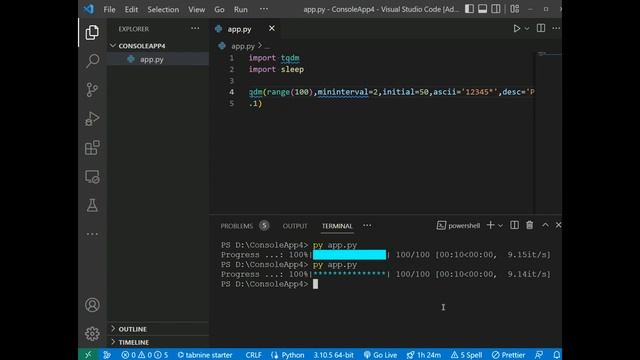Image resolution: width=640 pixels, height=360 pixels.
Task: Open the Selection menu
Action: (163, 9)
